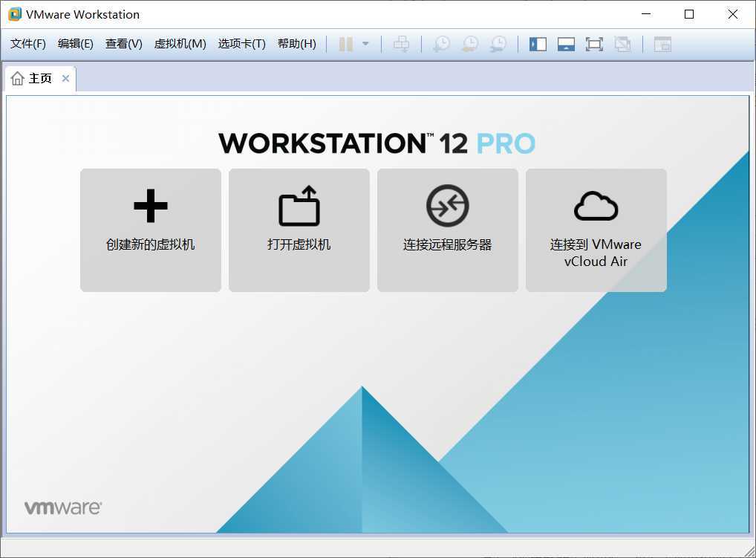The width and height of the screenshot is (756, 558).
Task: Click the console view toolbar icon
Action: coord(662,45)
